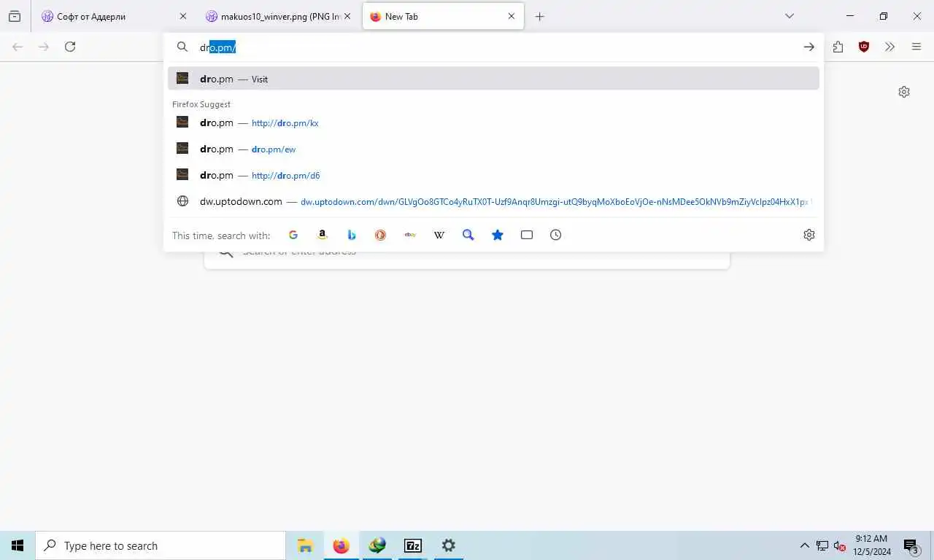
Task: Click the New Tab page search box
Action: (467, 260)
